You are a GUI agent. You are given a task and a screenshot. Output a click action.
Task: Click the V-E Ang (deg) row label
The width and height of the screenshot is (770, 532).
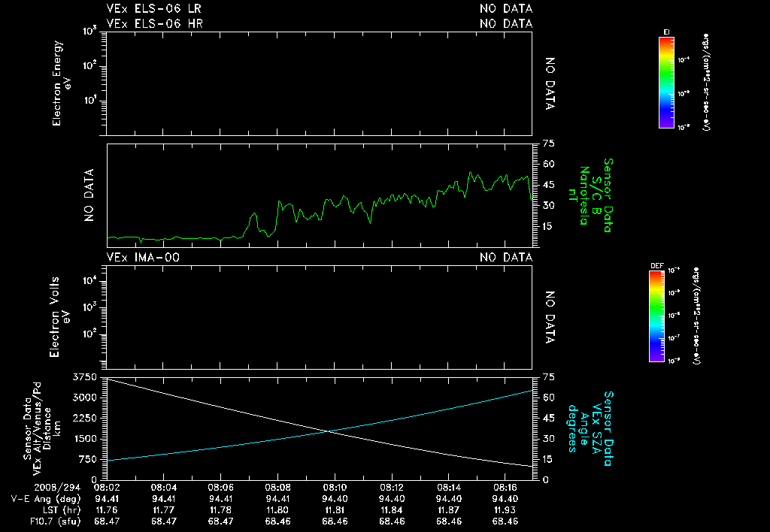[46, 499]
